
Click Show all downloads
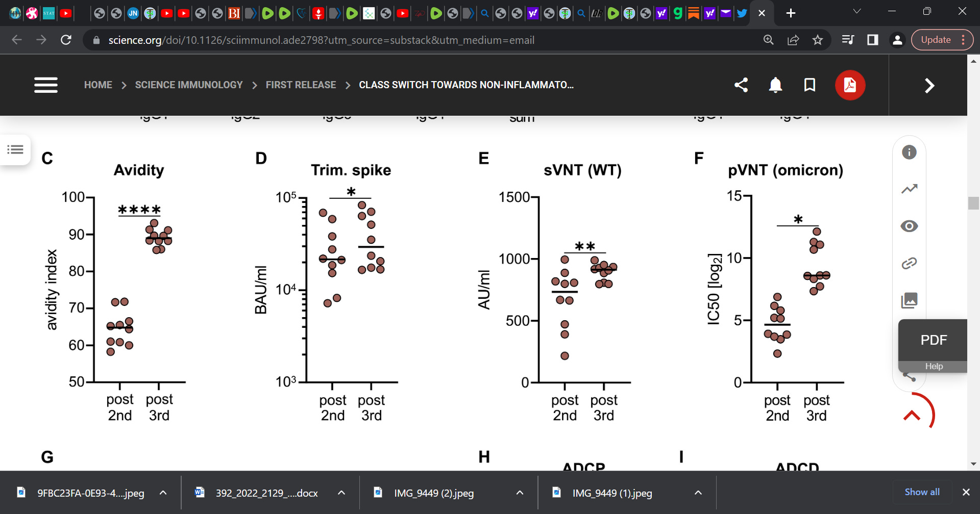click(x=922, y=492)
